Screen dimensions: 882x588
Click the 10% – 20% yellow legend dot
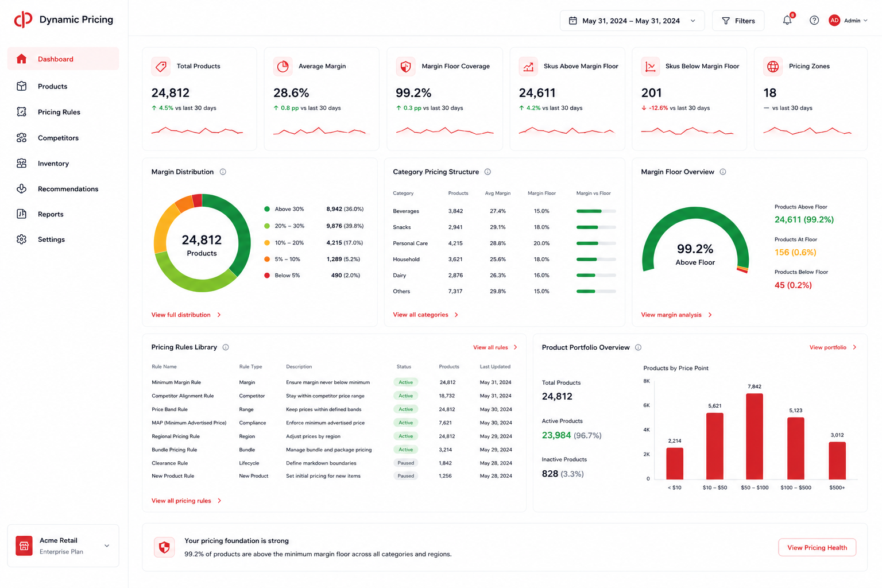pos(267,242)
